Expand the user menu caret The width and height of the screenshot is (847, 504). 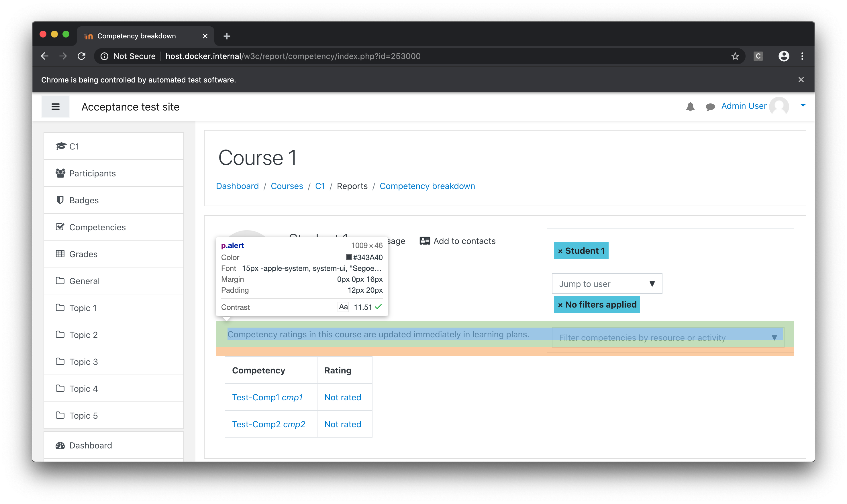[x=803, y=106]
